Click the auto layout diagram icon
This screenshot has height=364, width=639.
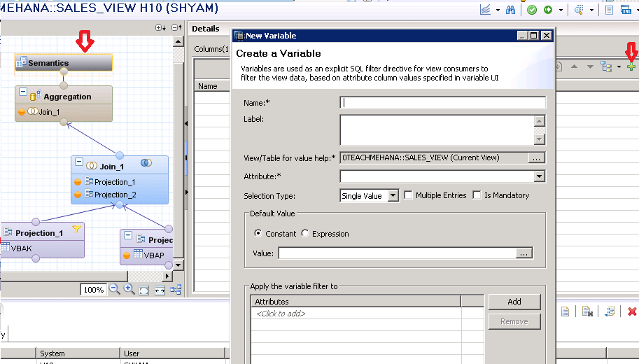tap(176, 290)
